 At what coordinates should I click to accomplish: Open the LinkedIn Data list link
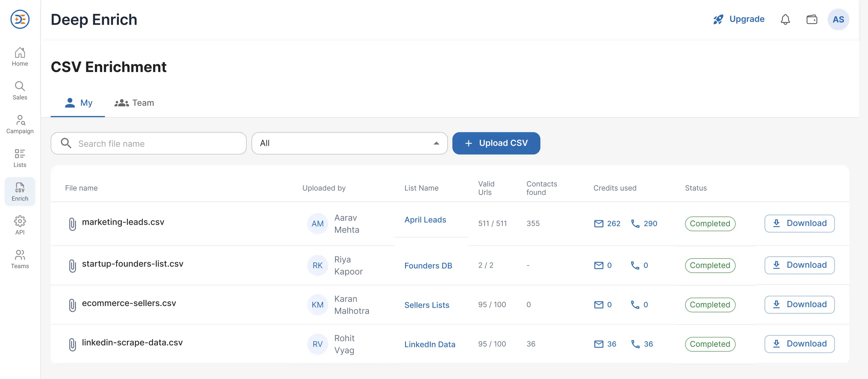429,345
